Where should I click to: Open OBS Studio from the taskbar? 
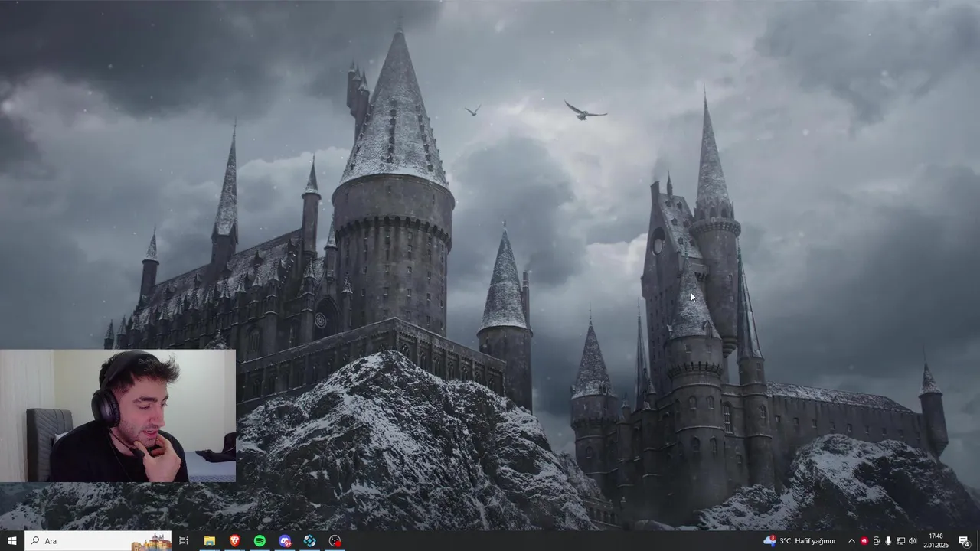point(335,541)
